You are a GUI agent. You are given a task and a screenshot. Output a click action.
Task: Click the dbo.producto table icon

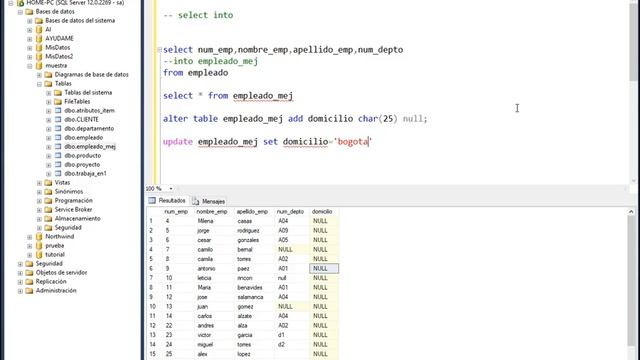point(58,156)
